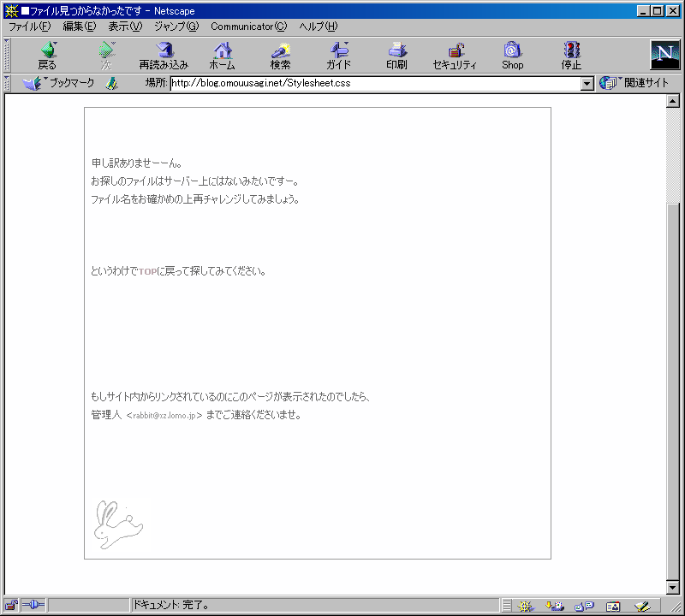
Task: Stop loading with 停止 icon
Action: tap(571, 56)
